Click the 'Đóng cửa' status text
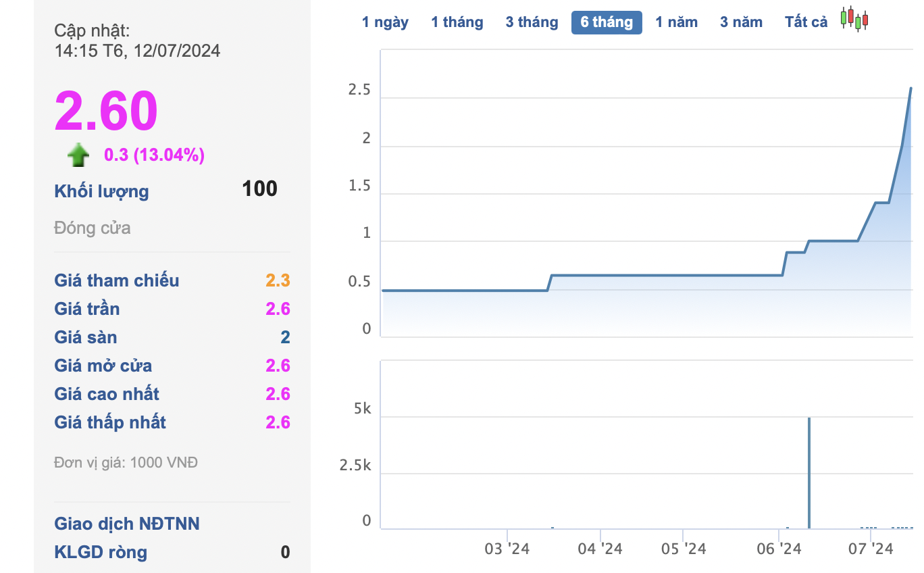This screenshot has height=573, width=924. [x=93, y=228]
